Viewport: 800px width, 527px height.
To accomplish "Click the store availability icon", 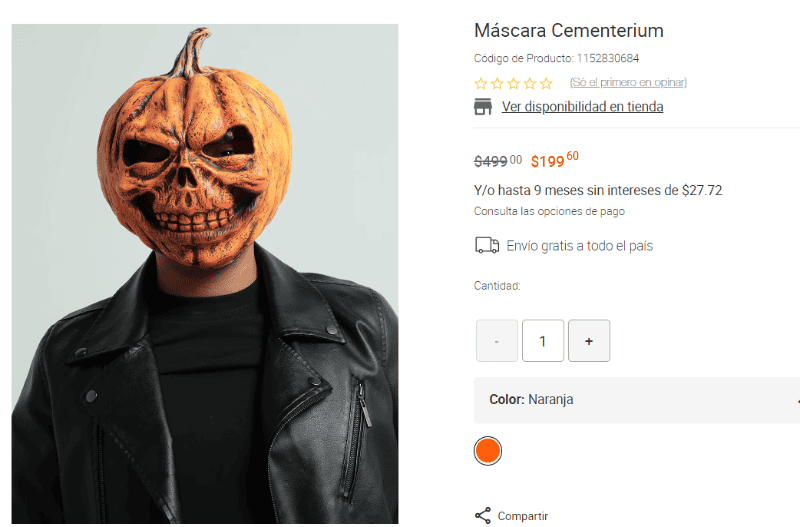I will [x=483, y=107].
